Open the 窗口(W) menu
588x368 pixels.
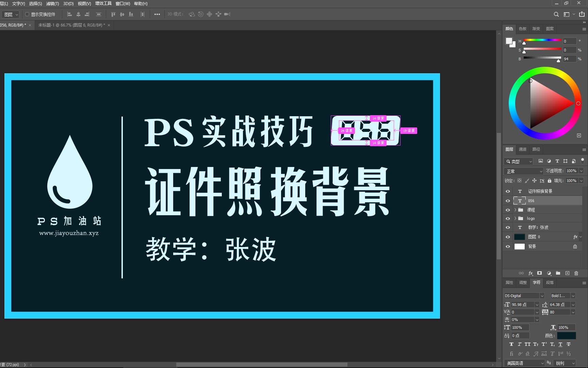point(122,4)
